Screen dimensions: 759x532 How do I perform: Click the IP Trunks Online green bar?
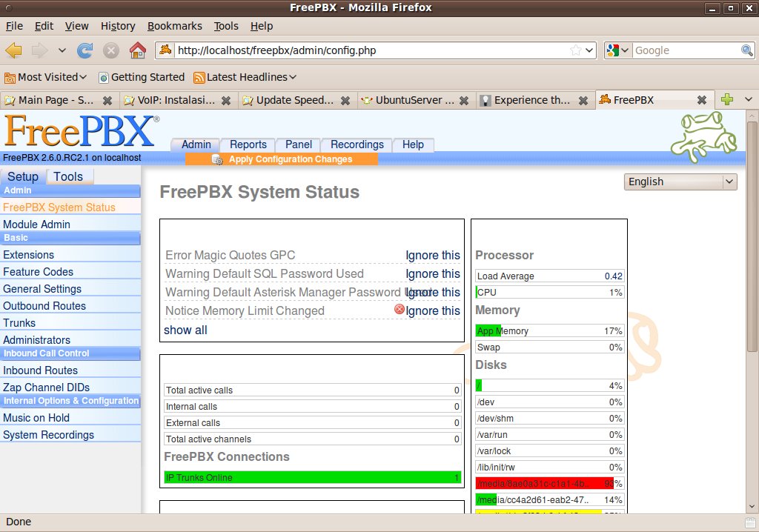(312, 478)
